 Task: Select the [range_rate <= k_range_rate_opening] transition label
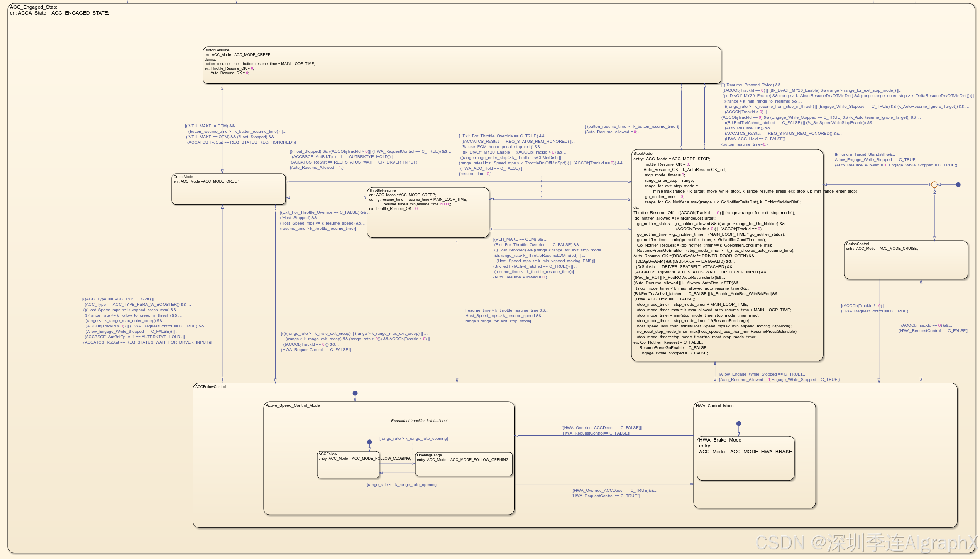pos(402,485)
